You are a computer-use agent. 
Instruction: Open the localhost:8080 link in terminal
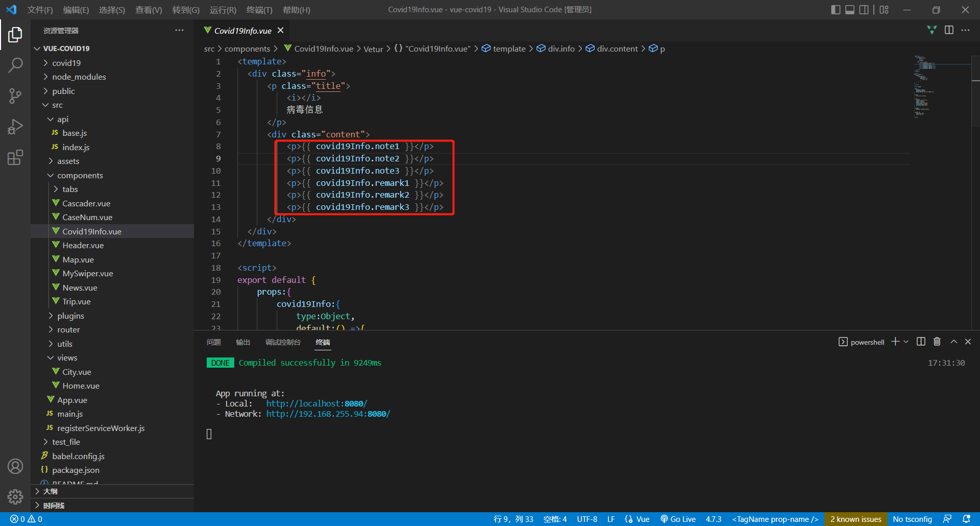tap(316, 403)
